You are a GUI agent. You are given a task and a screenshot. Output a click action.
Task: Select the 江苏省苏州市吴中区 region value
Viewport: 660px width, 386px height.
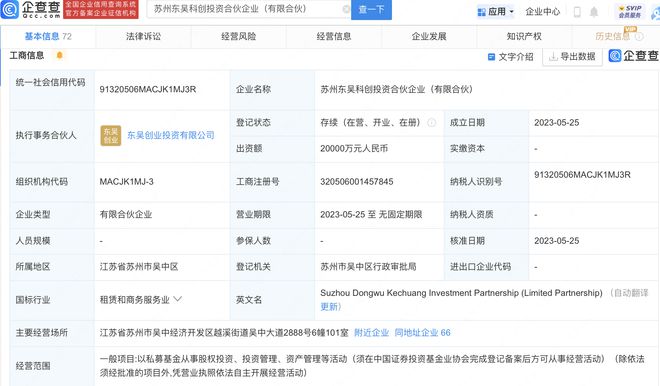139,266
